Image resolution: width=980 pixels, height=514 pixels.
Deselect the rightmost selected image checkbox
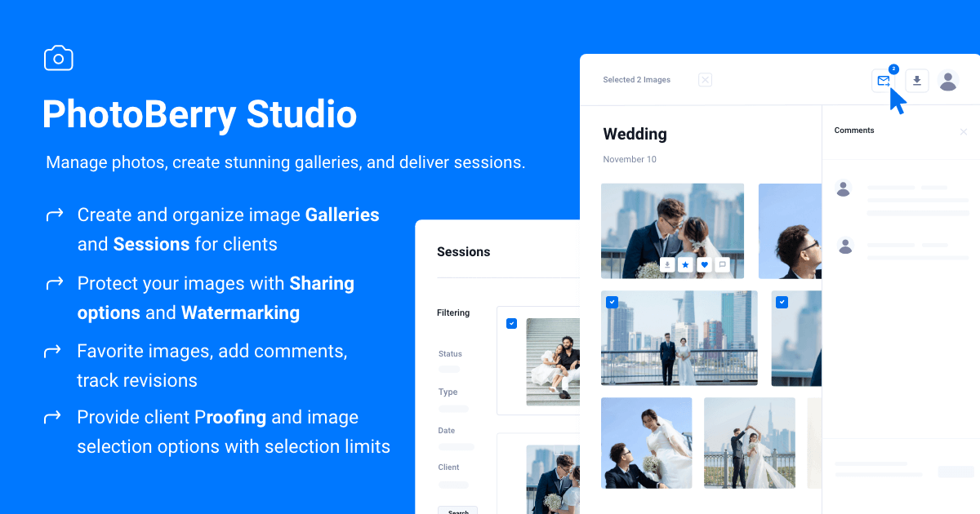point(782,302)
